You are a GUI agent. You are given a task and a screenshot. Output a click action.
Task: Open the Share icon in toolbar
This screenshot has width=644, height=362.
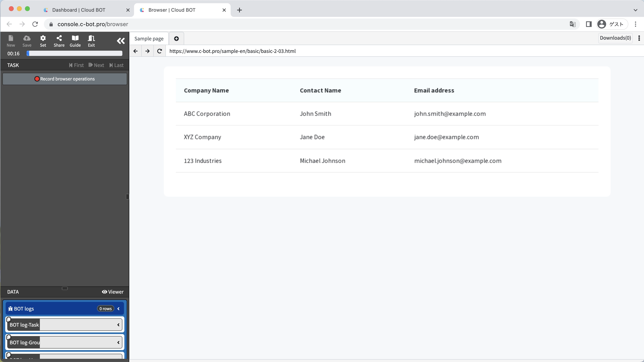[x=59, y=41]
